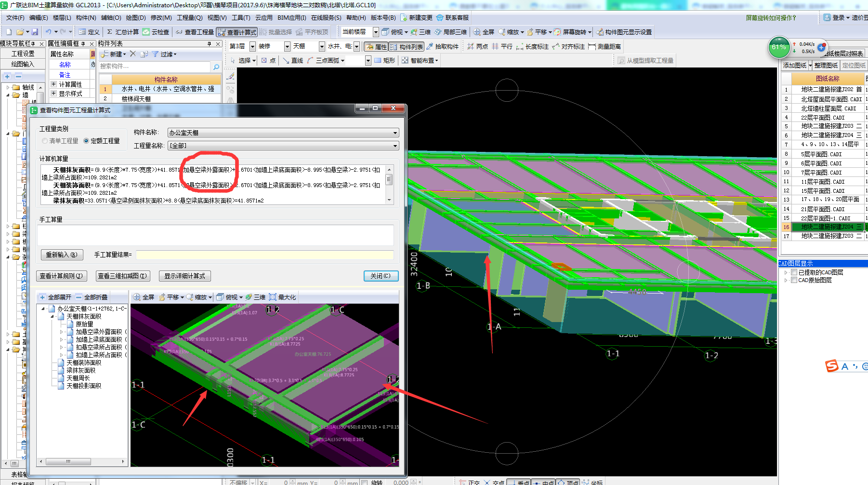Expand the 加悬空梁外露面积 tree node
Screen dimensions: 868x485
(x=62, y=332)
